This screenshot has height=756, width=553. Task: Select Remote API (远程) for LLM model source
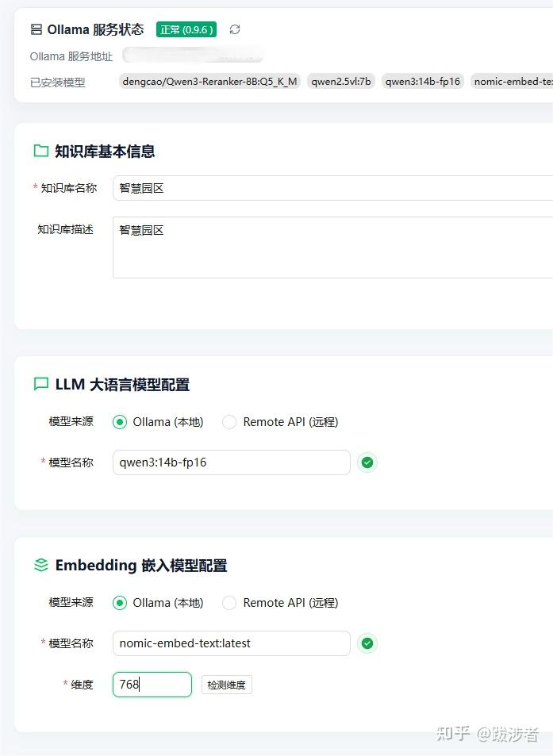point(230,422)
